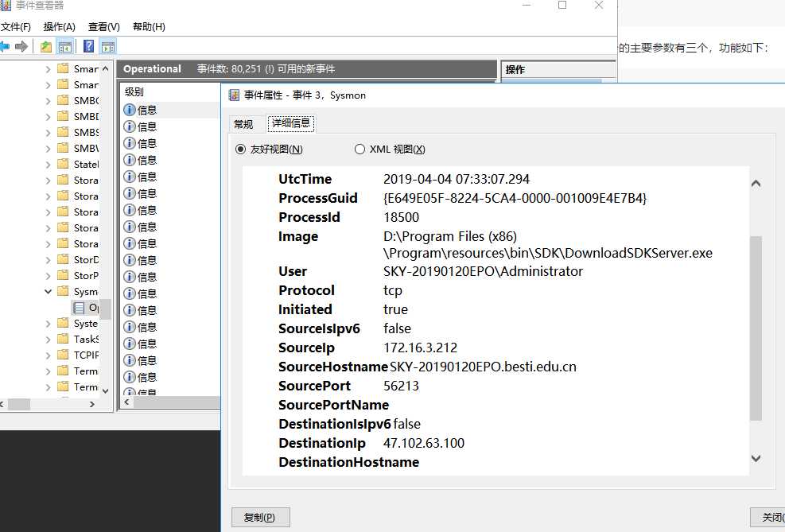Click the TCPIP folder icon in tree

(63, 355)
